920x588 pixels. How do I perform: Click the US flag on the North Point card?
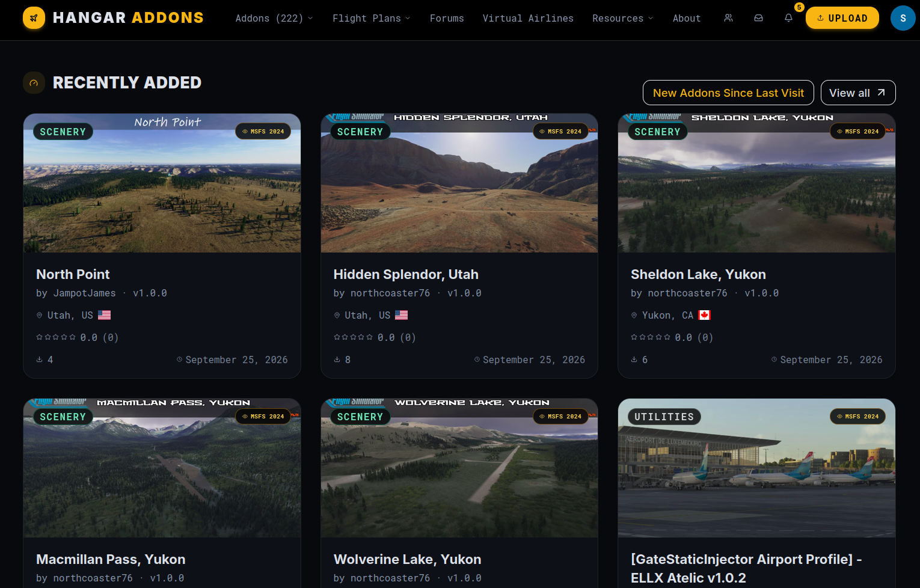[x=105, y=315]
